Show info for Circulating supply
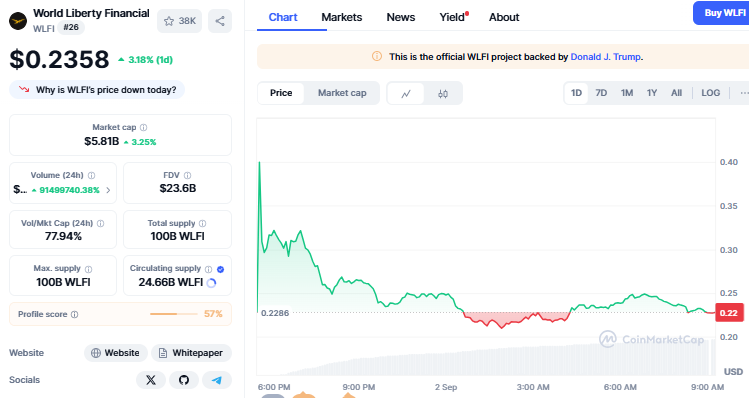 (208, 269)
